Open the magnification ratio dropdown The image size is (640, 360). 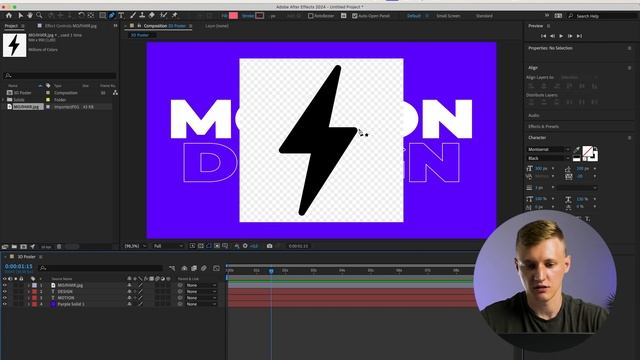(x=136, y=246)
